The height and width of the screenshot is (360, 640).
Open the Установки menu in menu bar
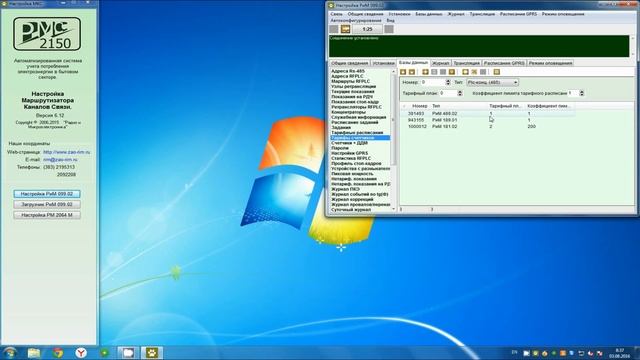tap(399, 14)
